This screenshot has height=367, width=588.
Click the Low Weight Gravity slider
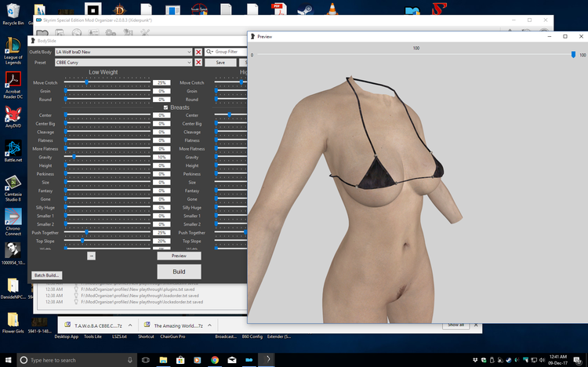click(107, 157)
